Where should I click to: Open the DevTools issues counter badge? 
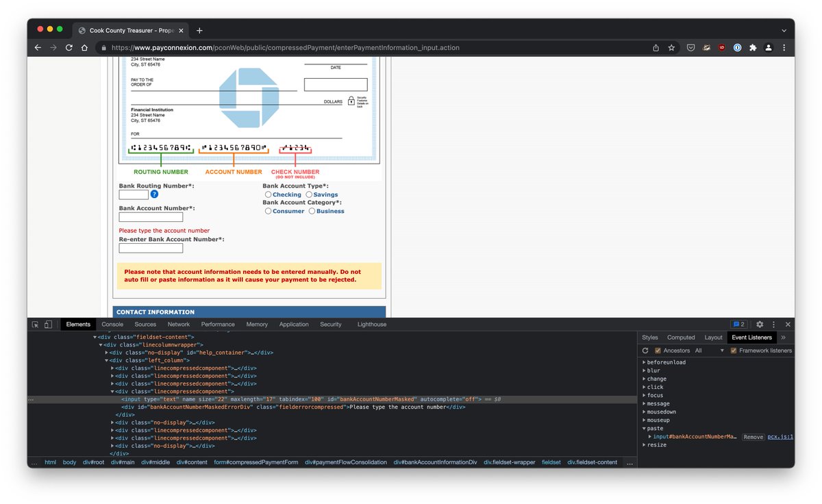pos(738,325)
